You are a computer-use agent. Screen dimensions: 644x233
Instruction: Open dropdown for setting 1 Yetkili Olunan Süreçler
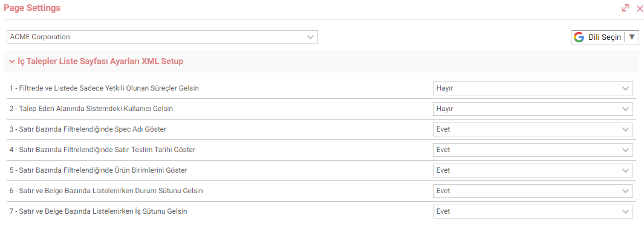tap(533, 88)
